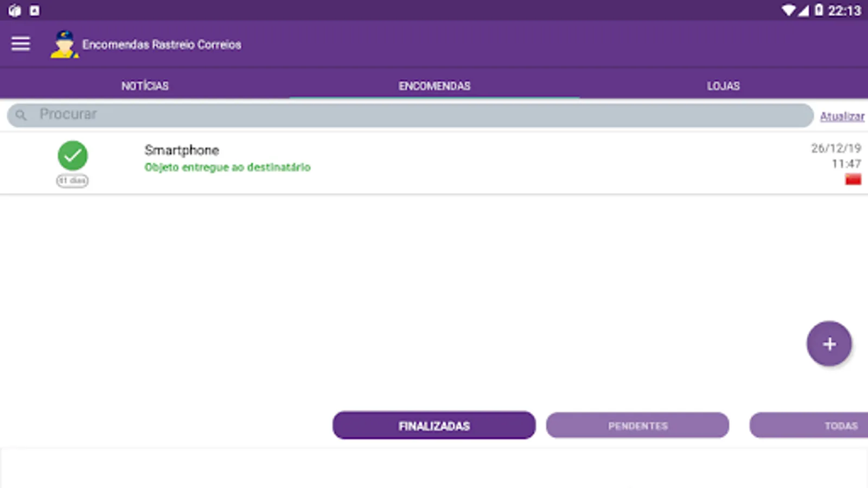Viewport: 868px width, 488px height.
Task: Tap 'Objeto entregue ao destinatário' status text
Action: pyautogui.click(x=227, y=168)
